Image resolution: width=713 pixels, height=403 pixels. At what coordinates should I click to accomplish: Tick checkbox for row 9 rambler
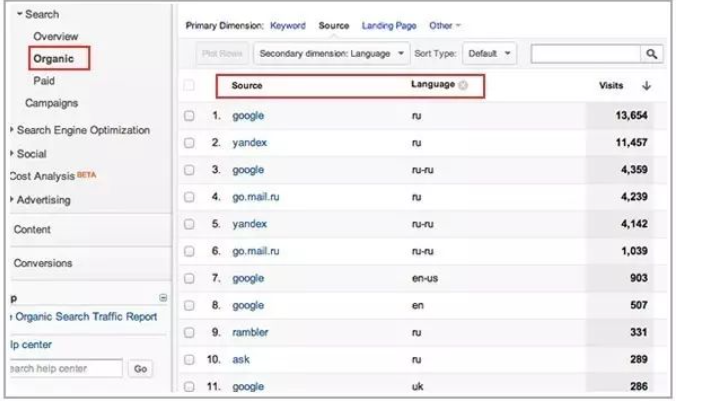(x=189, y=332)
